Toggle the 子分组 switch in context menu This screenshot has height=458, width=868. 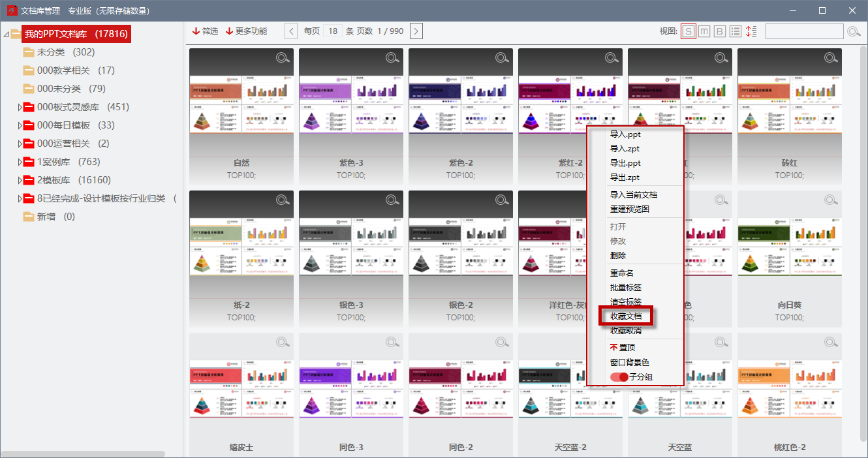[619, 377]
